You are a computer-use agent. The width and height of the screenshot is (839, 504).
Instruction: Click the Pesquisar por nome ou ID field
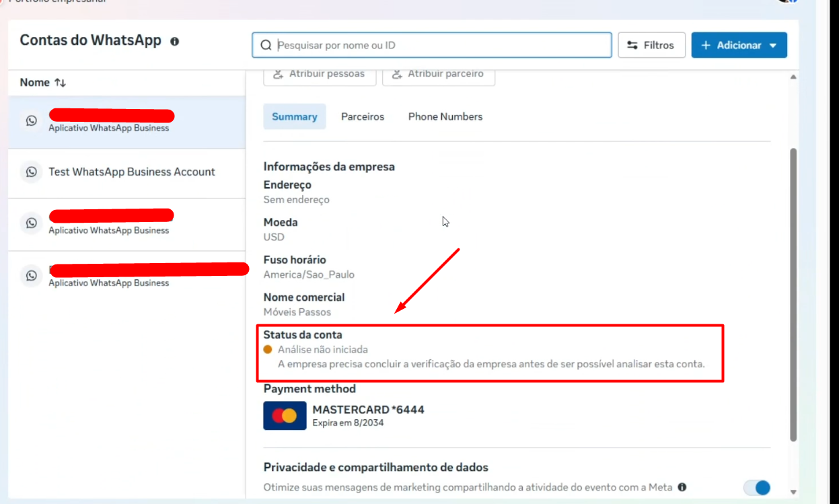pyautogui.click(x=432, y=45)
